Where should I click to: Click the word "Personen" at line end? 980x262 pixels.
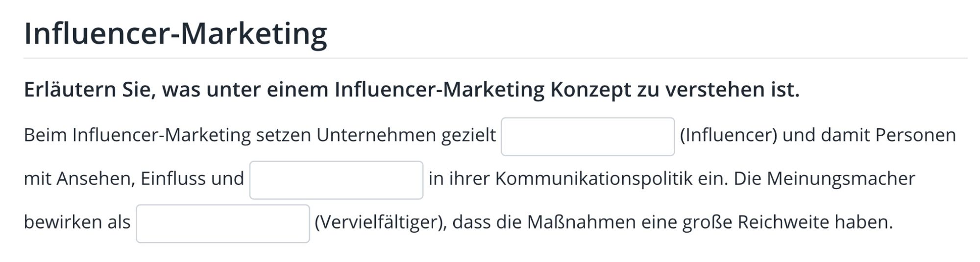coord(915,135)
